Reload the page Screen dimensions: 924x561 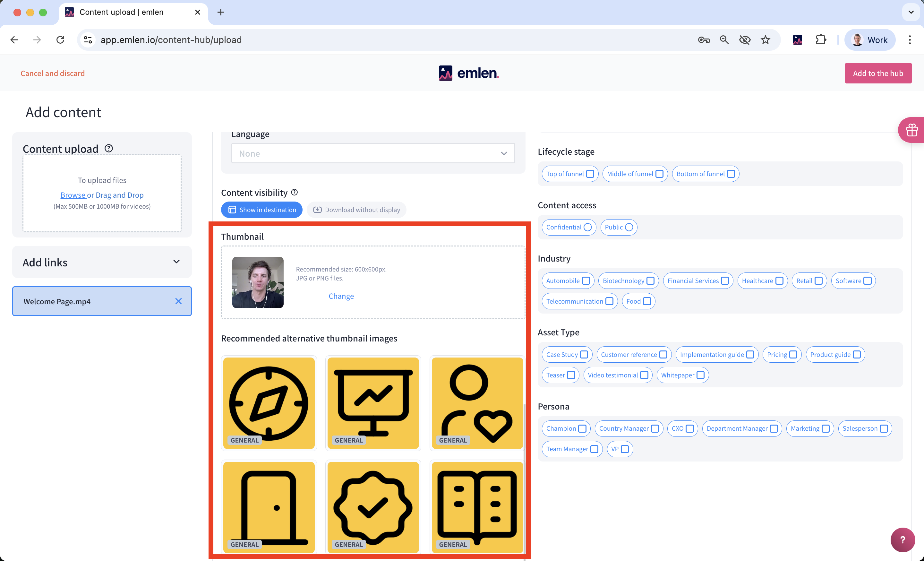point(60,40)
